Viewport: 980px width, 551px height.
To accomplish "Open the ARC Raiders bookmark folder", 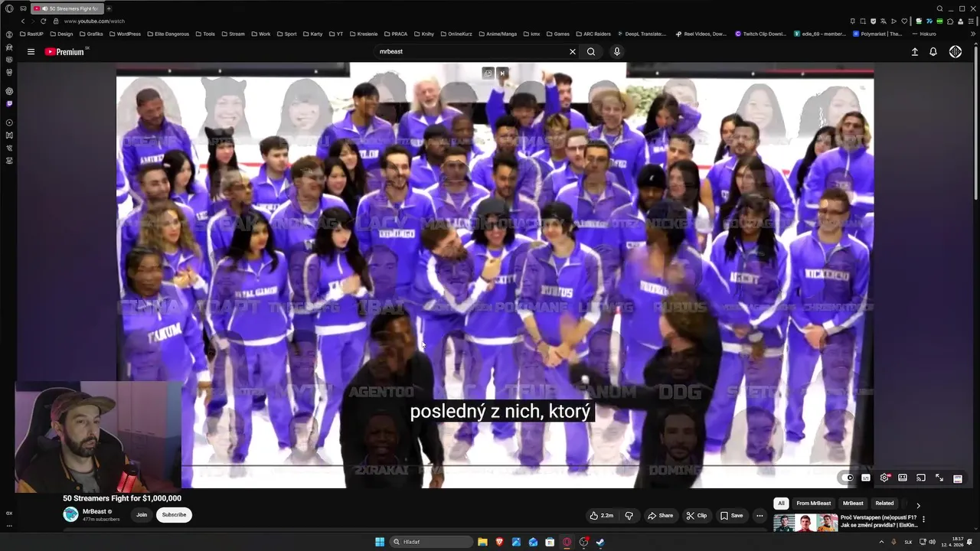I will (593, 34).
